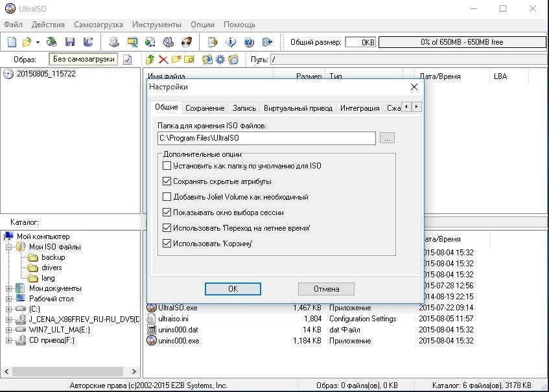Click the Rename label icon
Viewport: 549px width, 392px height.
189,60
